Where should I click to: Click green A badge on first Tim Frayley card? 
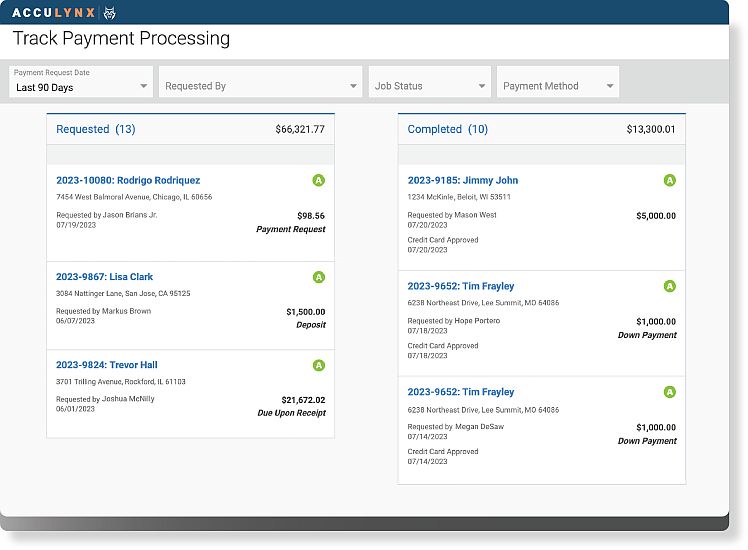pyautogui.click(x=670, y=286)
